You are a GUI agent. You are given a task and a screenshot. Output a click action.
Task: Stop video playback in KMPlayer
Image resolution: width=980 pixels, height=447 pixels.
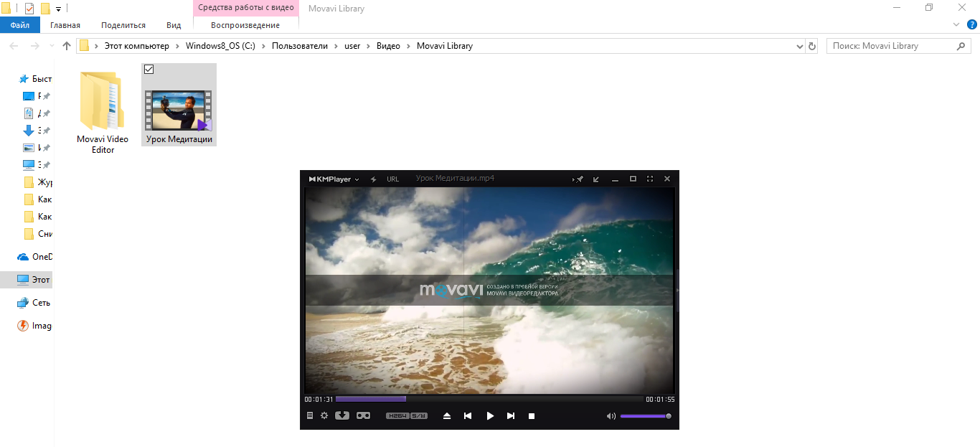532,416
